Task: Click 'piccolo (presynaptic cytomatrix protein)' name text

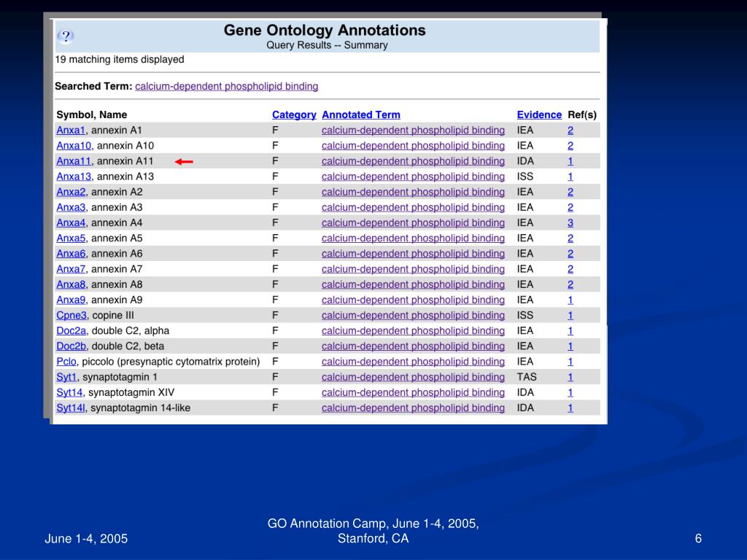Action: 171,362
